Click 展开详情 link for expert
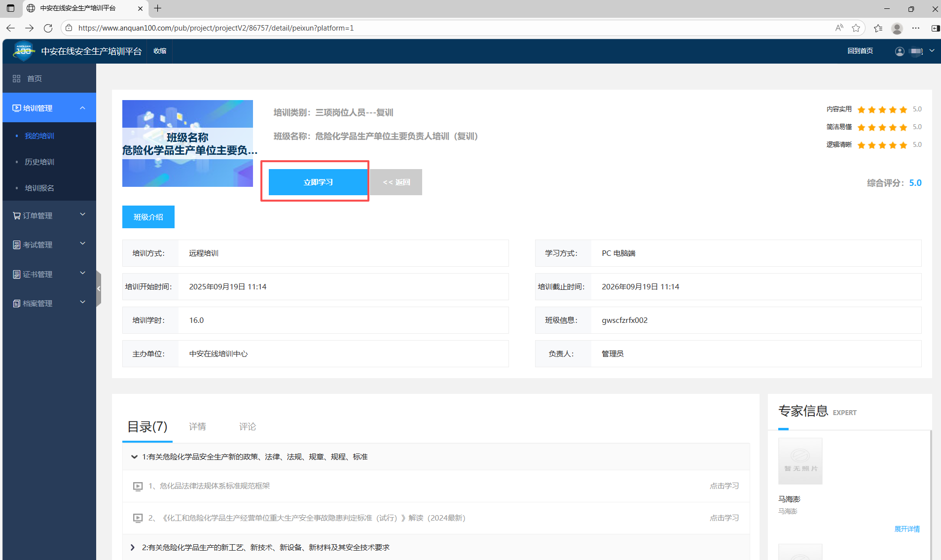Viewport: 941px width, 560px height. click(x=906, y=529)
